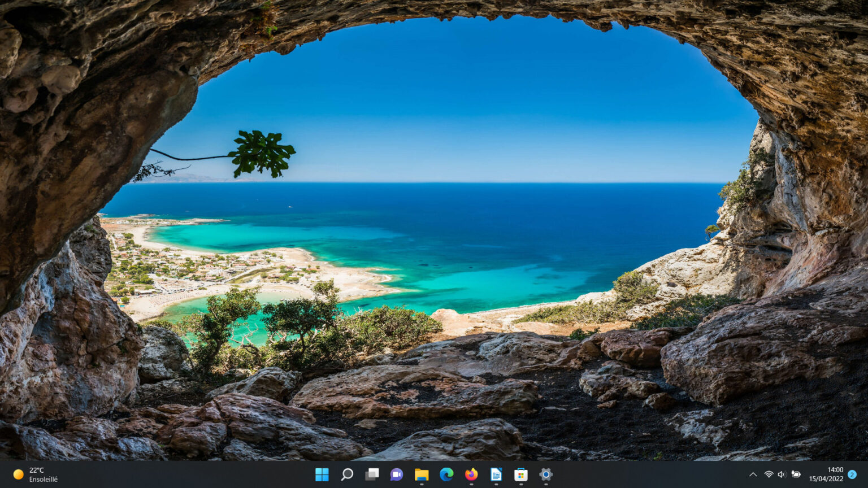View the 2 pending notifications
Viewport: 868px width, 488px height.
click(852, 475)
